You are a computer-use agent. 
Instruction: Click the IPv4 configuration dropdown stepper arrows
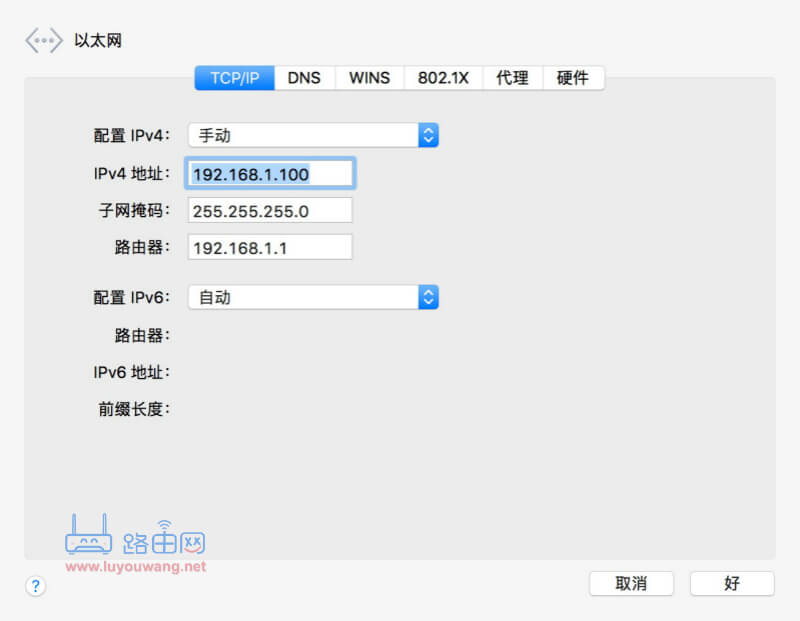428,135
